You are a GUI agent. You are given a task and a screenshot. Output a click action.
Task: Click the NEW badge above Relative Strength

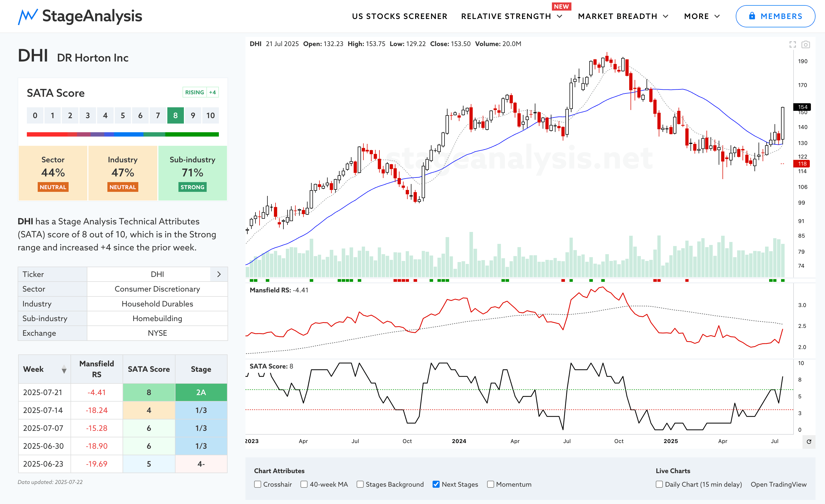click(x=561, y=6)
